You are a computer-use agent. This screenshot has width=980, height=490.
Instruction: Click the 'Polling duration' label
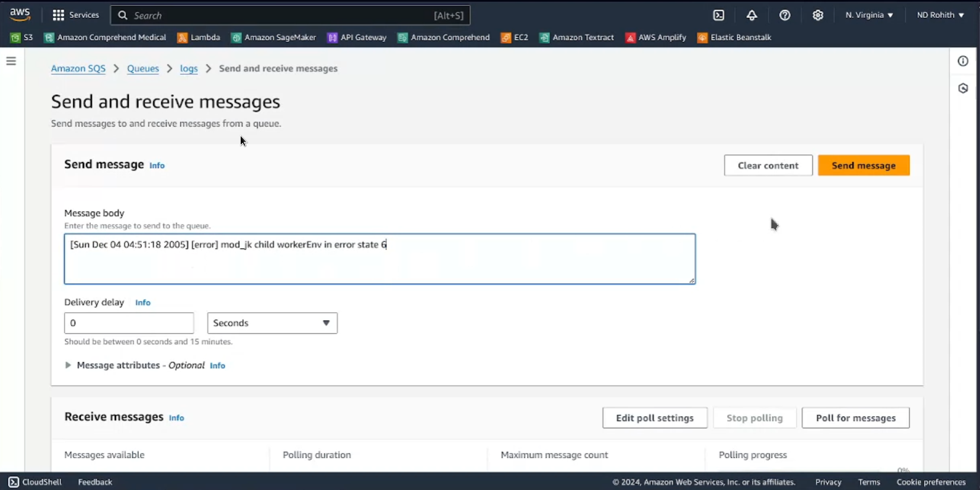coord(317,455)
